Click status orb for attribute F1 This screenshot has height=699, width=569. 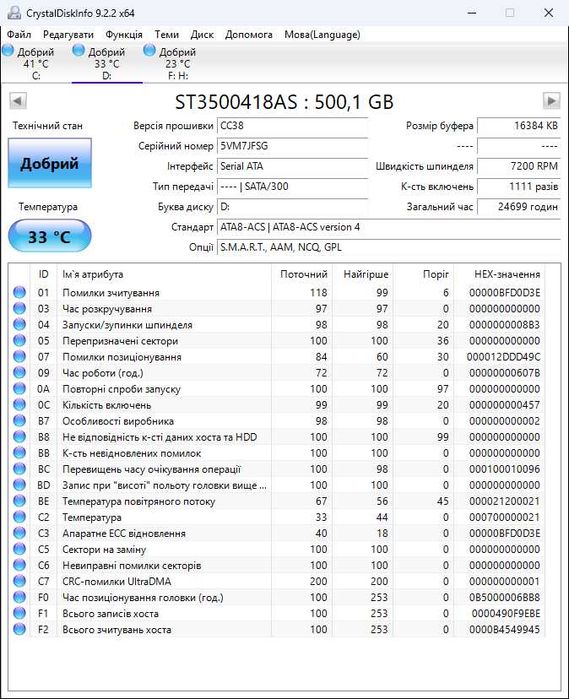pos(19,613)
